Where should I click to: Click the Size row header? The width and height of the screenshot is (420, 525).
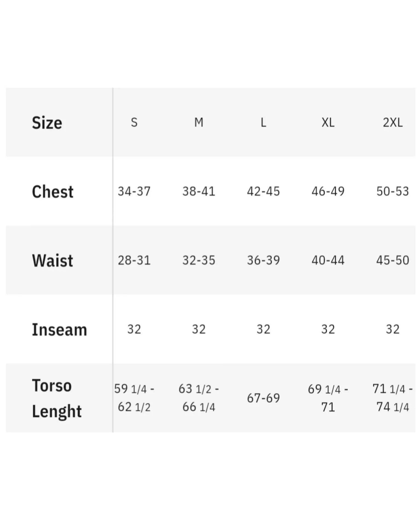pos(47,122)
